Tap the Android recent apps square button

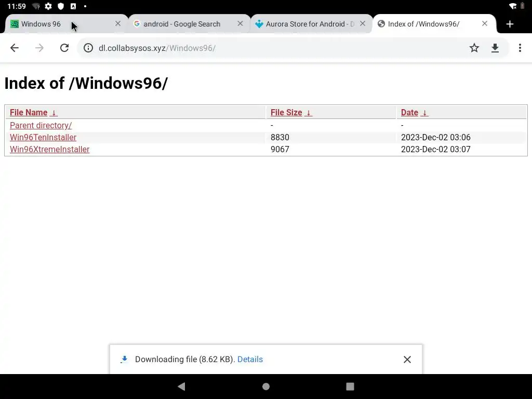(350, 387)
